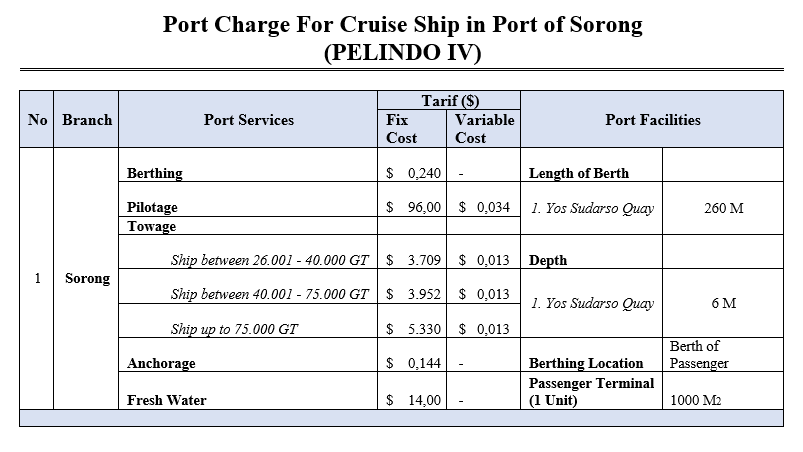The width and height of the screenshot is (803, 452).
Task: Click the "Port Facilities" column header
Action: 652,120
